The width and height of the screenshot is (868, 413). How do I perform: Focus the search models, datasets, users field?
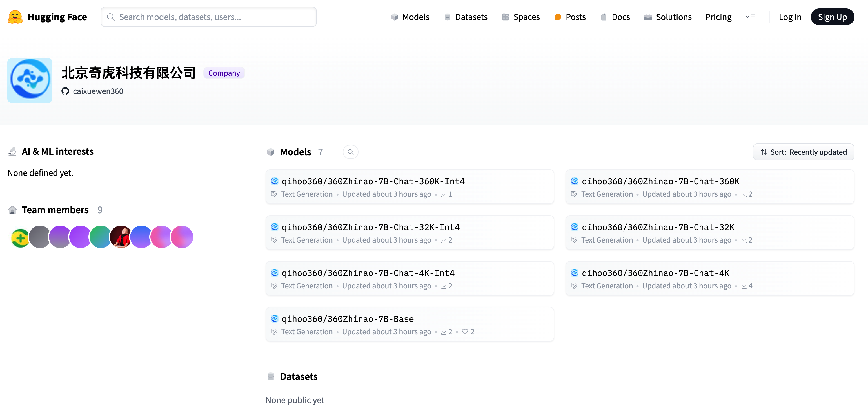point(209,17)
